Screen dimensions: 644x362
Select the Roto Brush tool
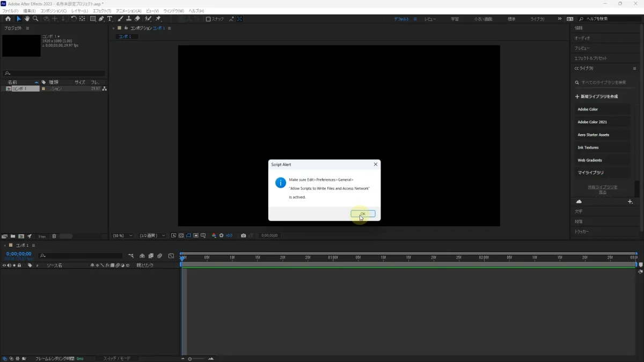point(149,19)
